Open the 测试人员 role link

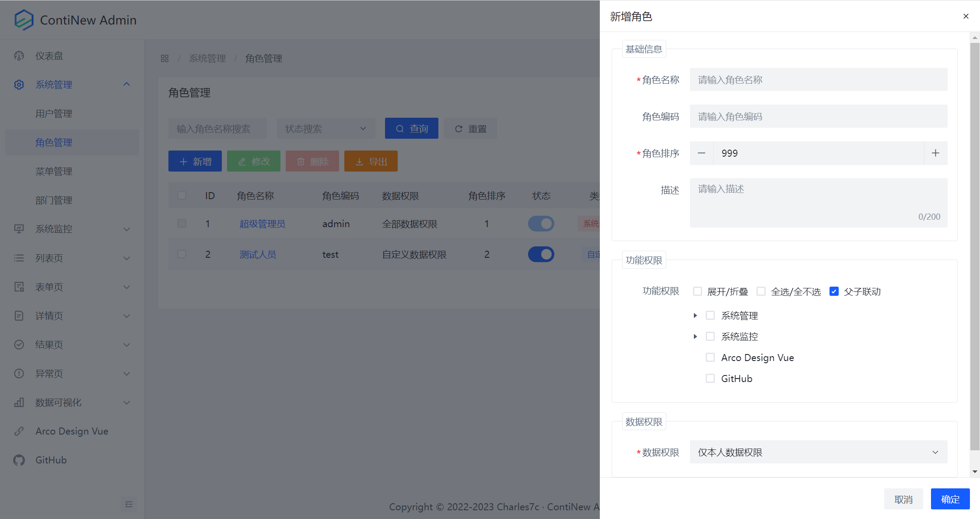click(258, 254)
